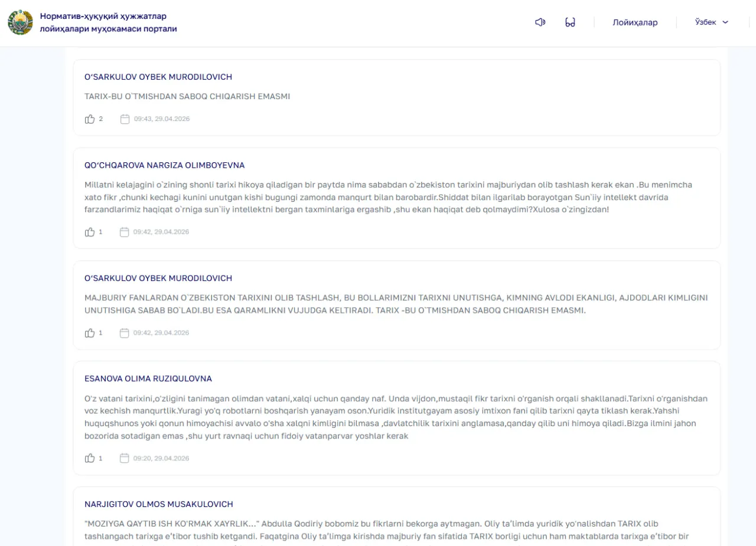Click author name ESANOVA OLIMA RUZIQULOVNA
This screenshot has height=546, width=756.
click(x=148, y=378)
